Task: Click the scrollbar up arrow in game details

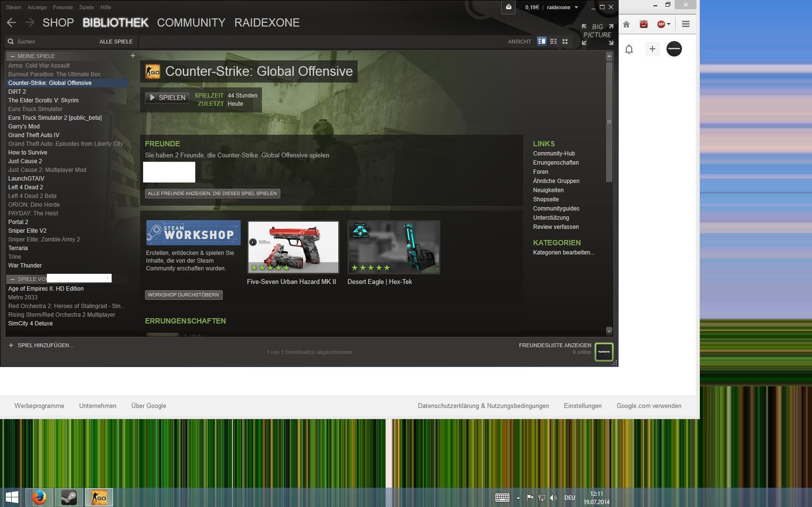Action: pos(609,57)
